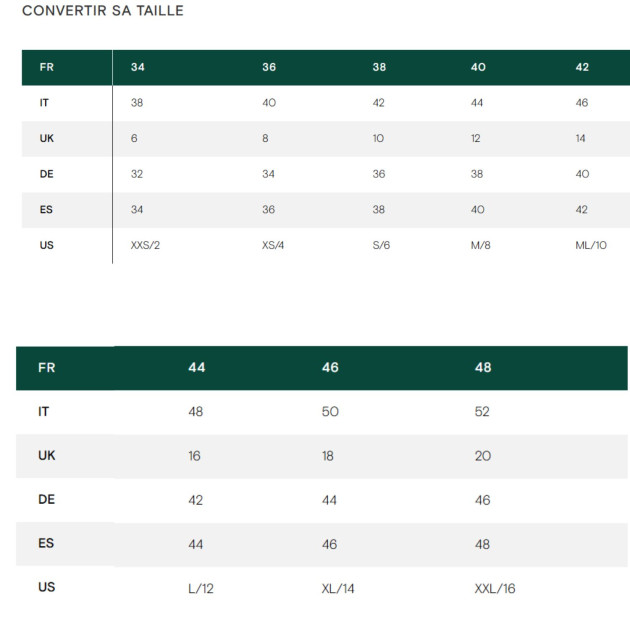Click the FR 48 column header
630x630 pixels.
click(483, 368)
